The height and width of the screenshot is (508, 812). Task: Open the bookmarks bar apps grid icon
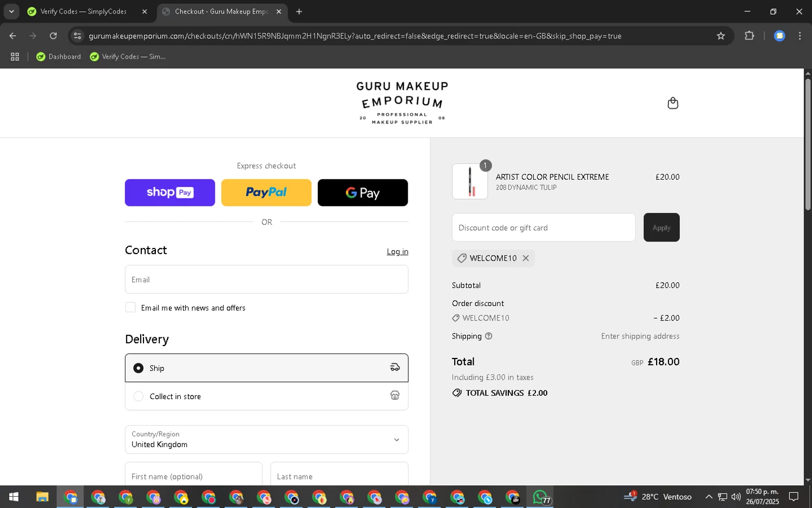15,56
